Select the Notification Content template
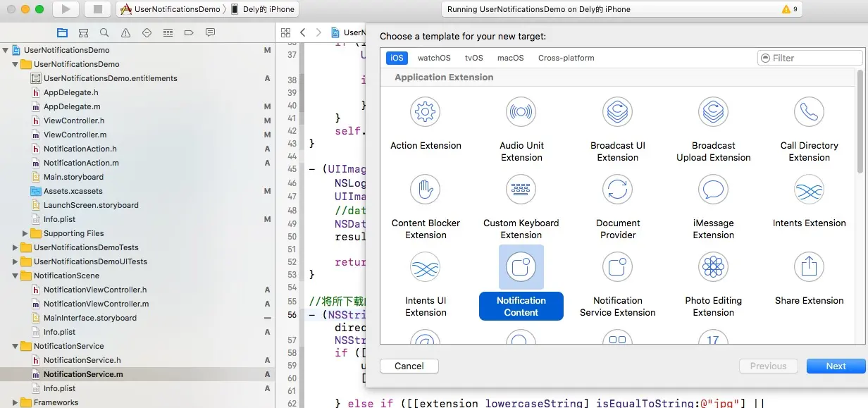 (521, 283)
